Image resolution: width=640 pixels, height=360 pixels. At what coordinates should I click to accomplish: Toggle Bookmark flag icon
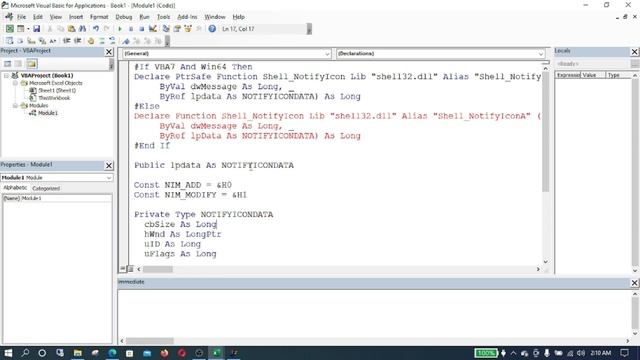[126, 41]
